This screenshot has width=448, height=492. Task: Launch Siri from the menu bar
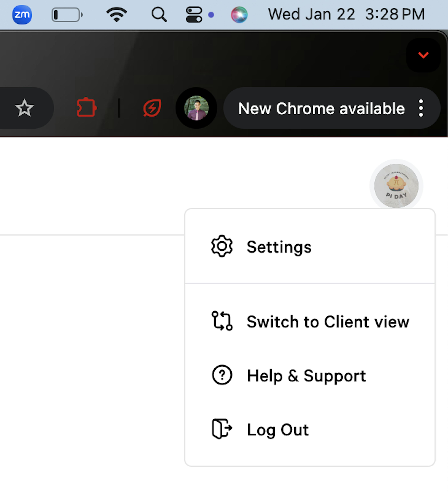point(239,15)
